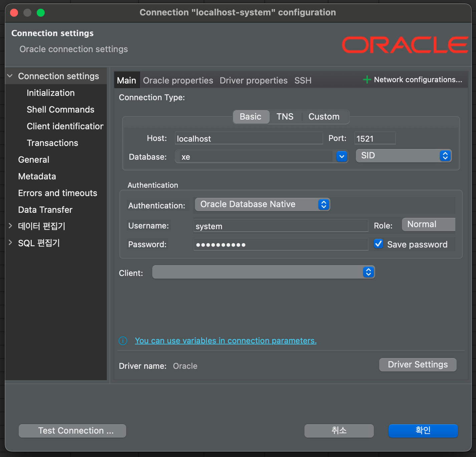Click the green plus Network configurations icon
Screen dimensions: 476x457
[367, 80]
